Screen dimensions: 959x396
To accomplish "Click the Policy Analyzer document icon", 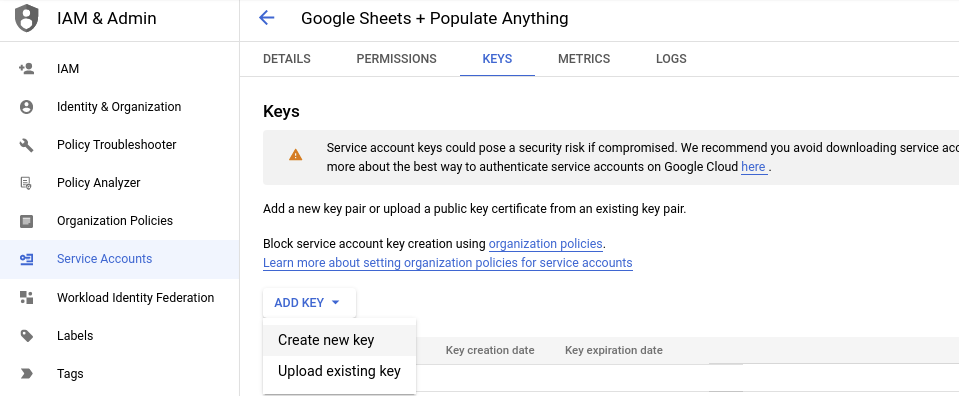I will coord(26,183).
